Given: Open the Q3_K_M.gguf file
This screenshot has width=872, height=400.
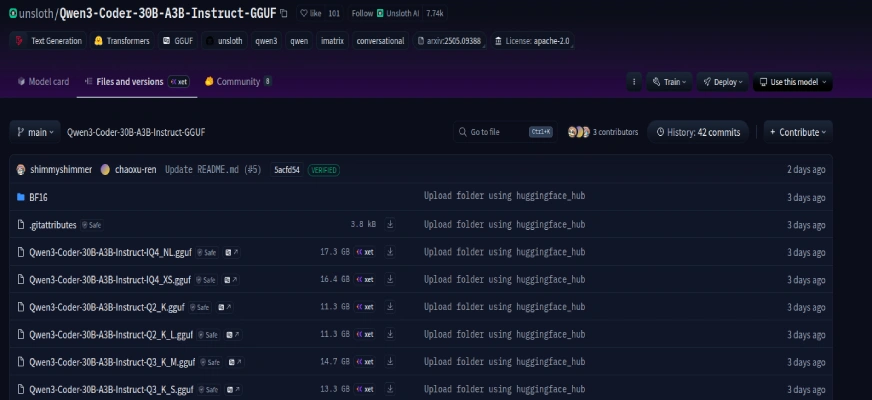Looking at the screenshot, I should pyautogui.click(x=112, y=362).
